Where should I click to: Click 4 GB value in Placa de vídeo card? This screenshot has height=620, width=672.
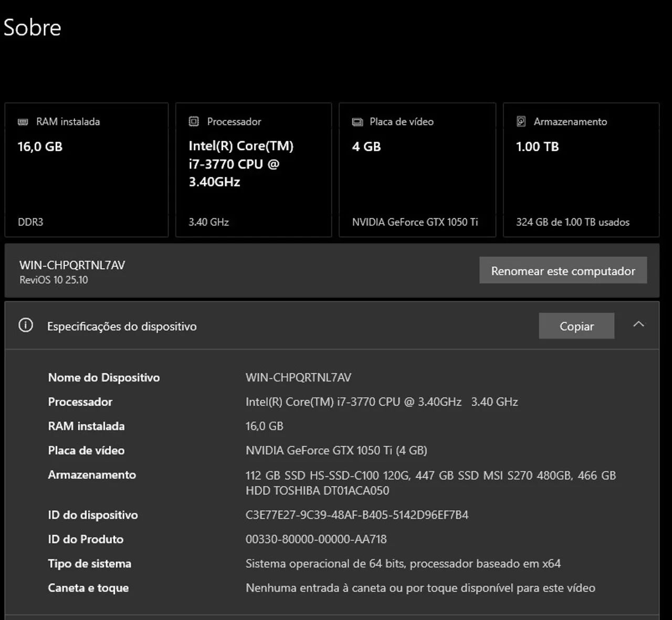click(x=366, y=146)
